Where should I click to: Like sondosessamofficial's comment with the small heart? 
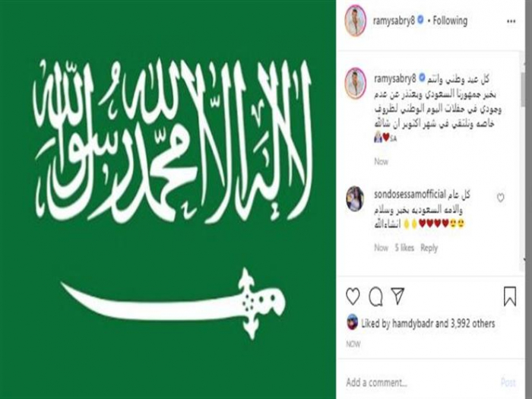tap(500, 198)
